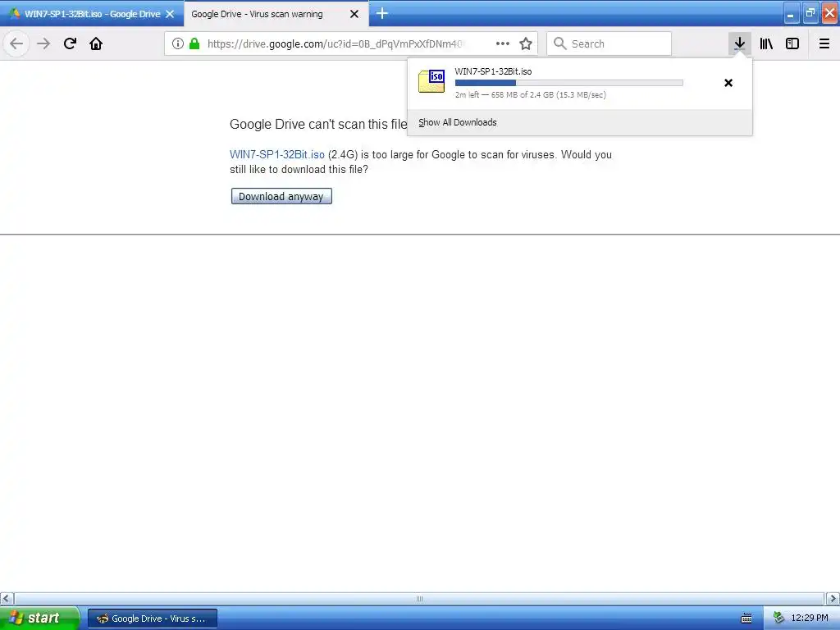Open the WIN7-SP1-32Bit.iso blue link
Screen dimensions: 840x630
pyautogui.click(x=277, y=154)
